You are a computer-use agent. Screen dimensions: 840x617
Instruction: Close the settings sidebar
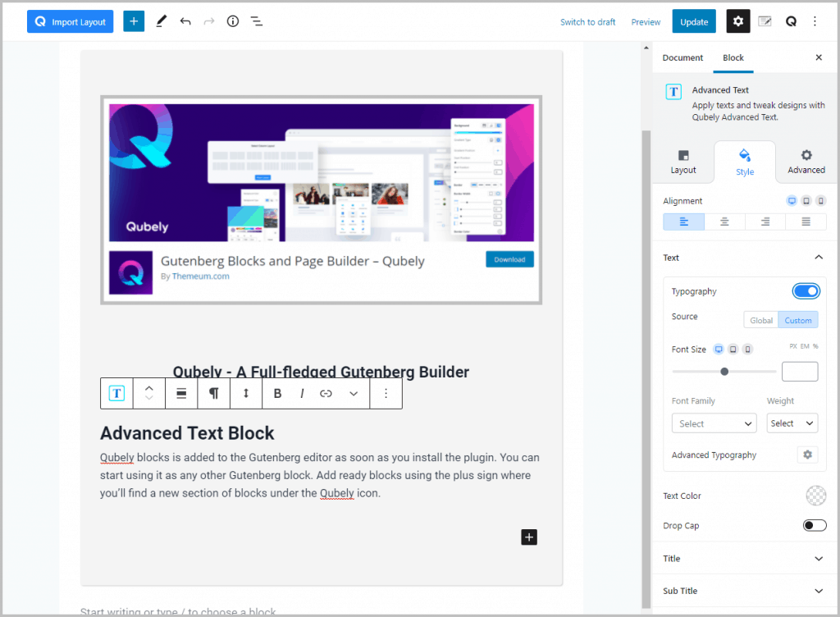pyautogui.click(x=819, y=57)
